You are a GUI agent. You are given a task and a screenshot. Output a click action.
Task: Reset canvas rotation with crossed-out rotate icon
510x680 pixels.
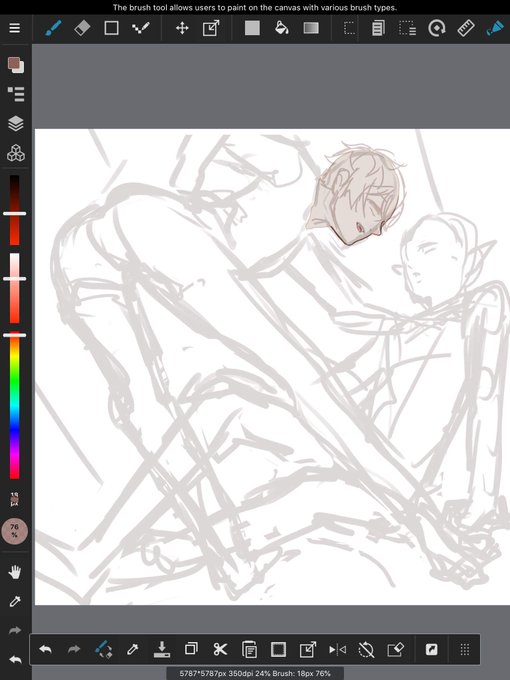click(x=366, y=649)
